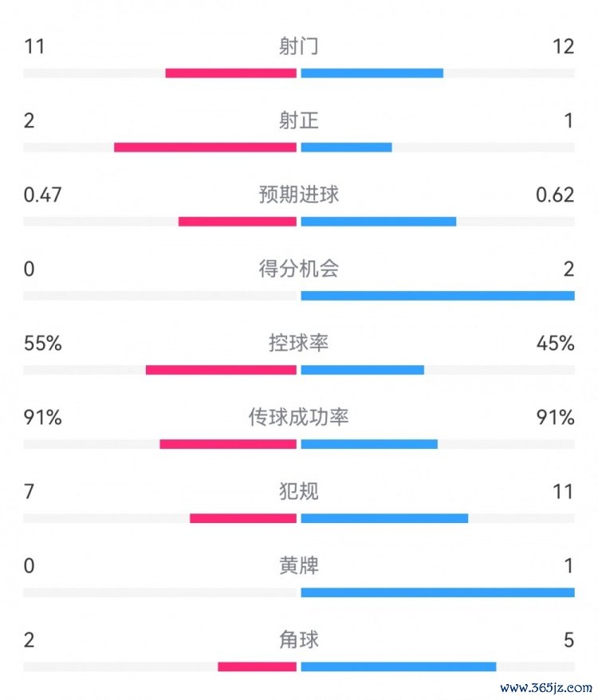Screen dimensions: 598x700
Task: Click the 传球成功率 label
Action: [299, 417]
